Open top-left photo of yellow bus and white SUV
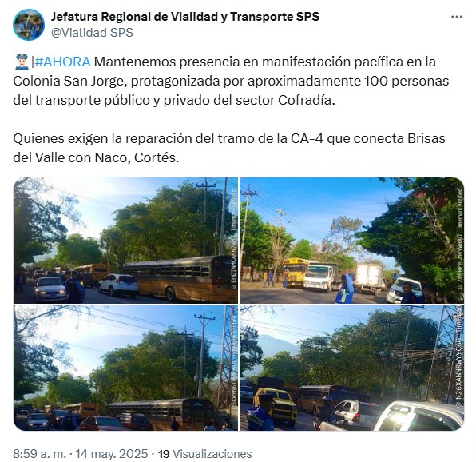The width and height of the screenshot is (476, 462). click(125, 241)
